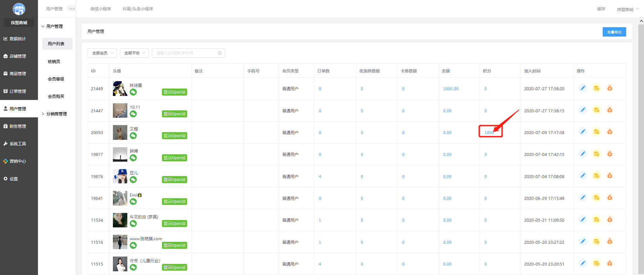Click orange bag icon in row 20050
The width and height of the screenshot is (644, 275).
click(x=609, y=132)
